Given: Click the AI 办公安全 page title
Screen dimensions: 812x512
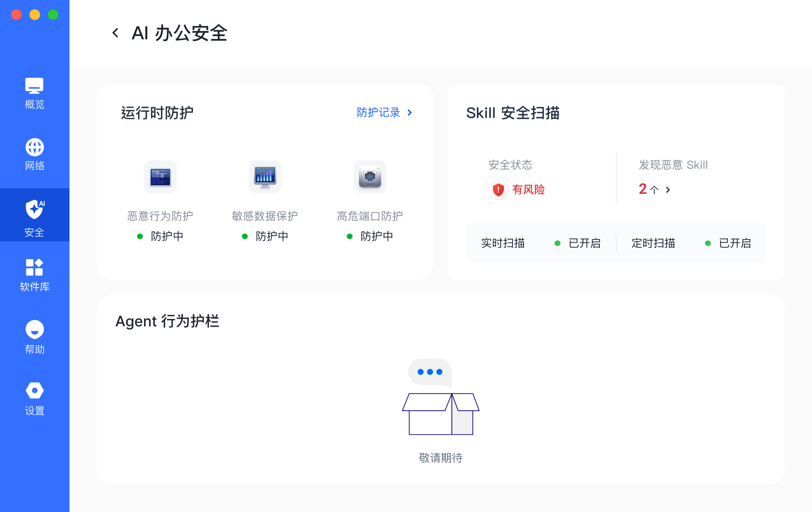Looking at the screenshot, I should [x=180, y=33].
